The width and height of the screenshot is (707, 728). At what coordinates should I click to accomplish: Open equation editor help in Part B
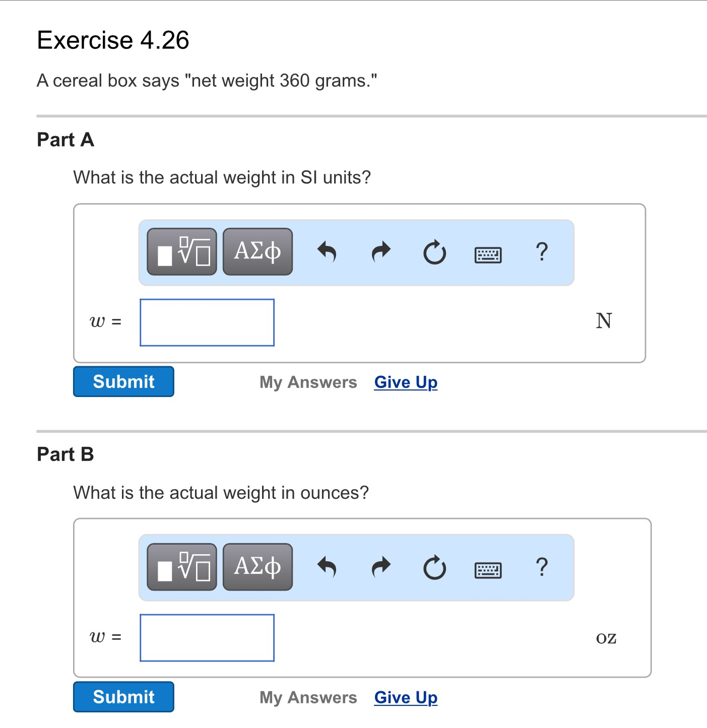(x=542, y=567)
